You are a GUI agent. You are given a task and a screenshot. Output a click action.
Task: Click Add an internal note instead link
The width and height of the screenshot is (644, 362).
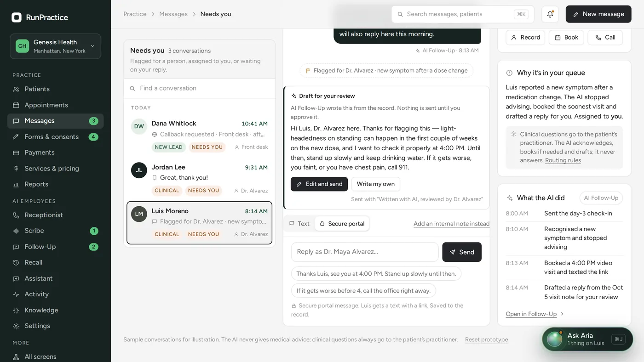click(x=451, y=224)
